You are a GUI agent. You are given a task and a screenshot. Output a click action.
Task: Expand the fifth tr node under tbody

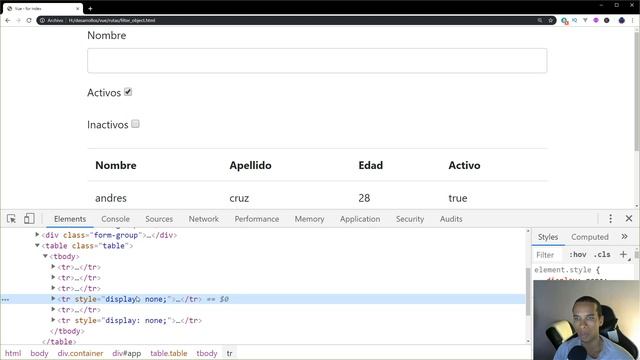pyautogui.click(x=53, y=309)
